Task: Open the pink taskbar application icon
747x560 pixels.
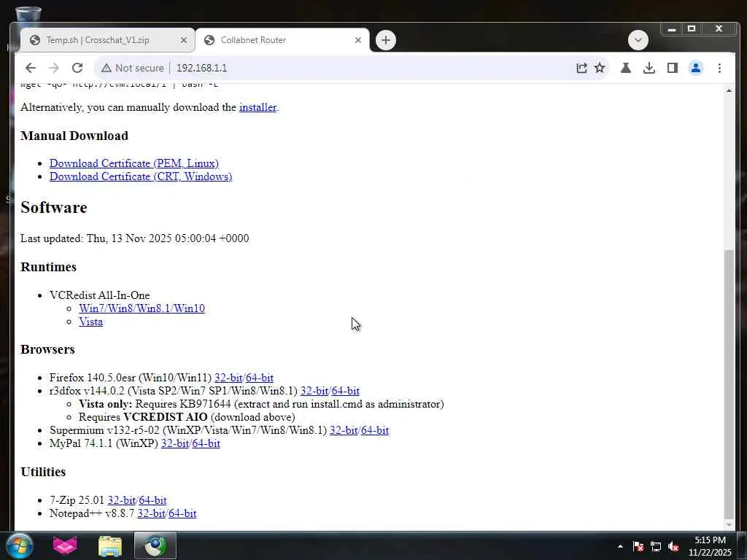Action: (65, 545)
